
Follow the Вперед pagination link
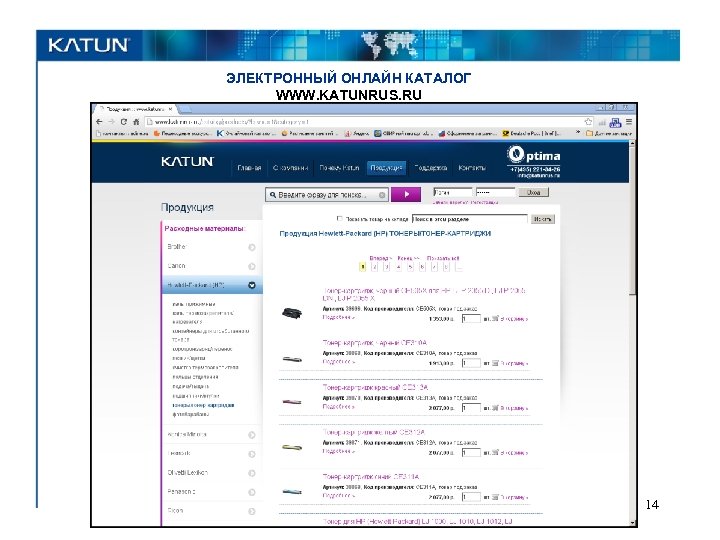pos(380,258)
